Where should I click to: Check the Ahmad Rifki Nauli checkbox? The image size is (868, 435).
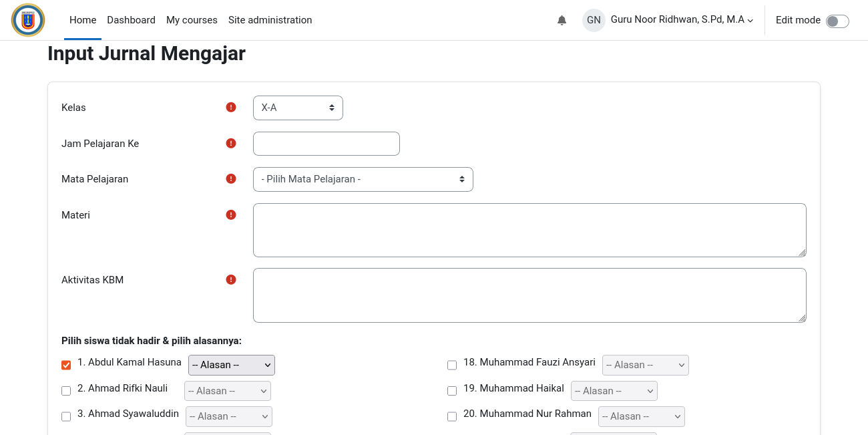(x=66, y=391)
